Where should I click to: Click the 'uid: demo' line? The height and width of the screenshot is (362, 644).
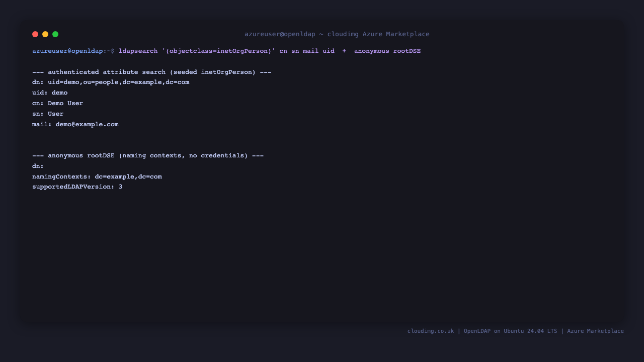(50, 93)
